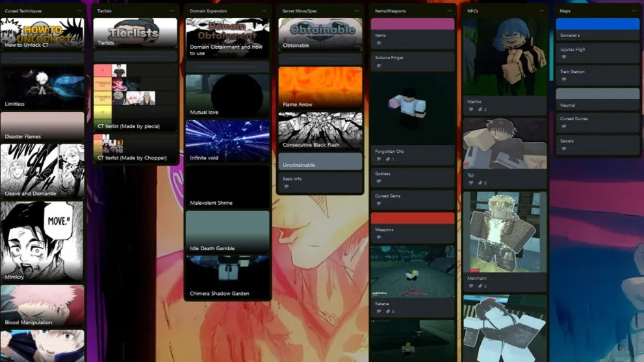Click the description icon on Sukuna Finger card
644x362 pixels.
[379, 66]
